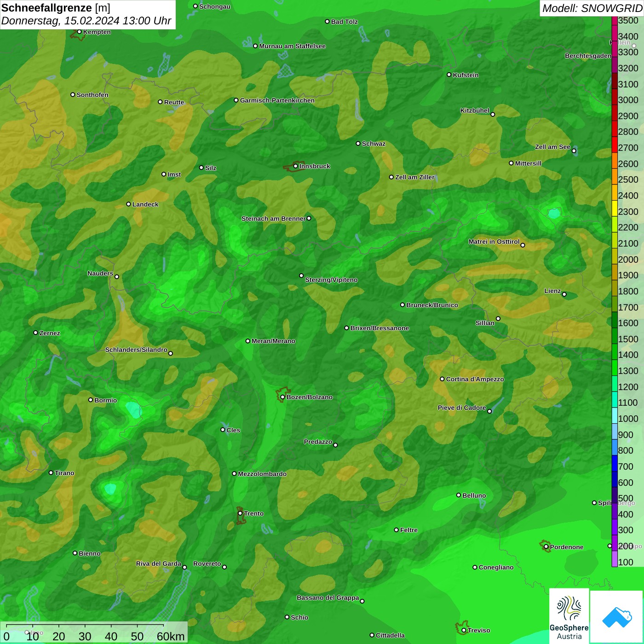Click the Predazzo label
The width and height of the screenshot is (644, 644).
[318, 442]
